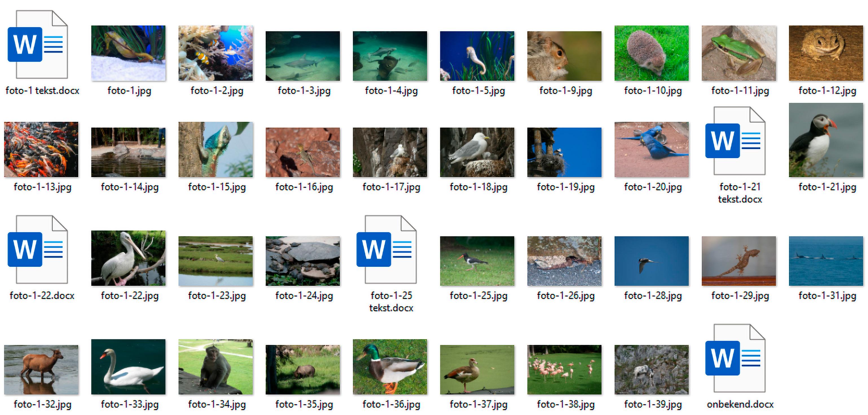Click the shark image foto-1-3.jpg

[303, 56]
